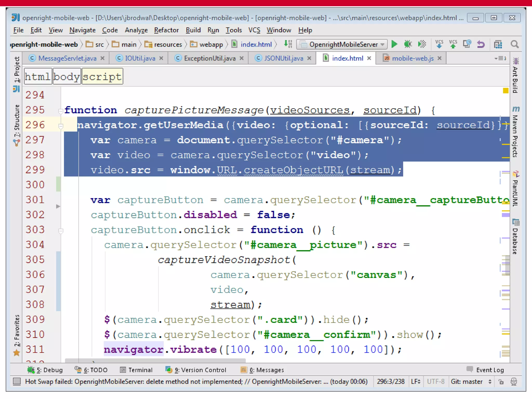
Task: Open the Refactor menu
Action: pos(166,30)
